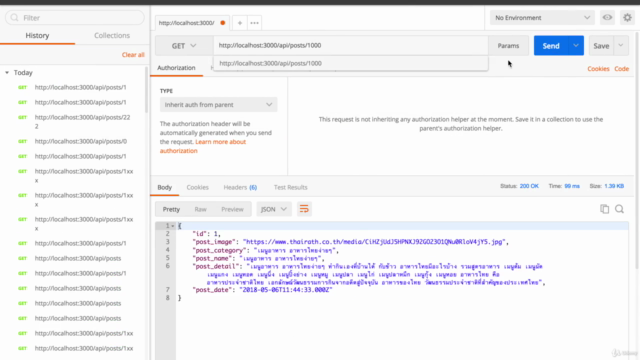640x360 pixels.
Task: Select history entry api/posts/222
Action: pyautogui.click(x=82, y=122)
